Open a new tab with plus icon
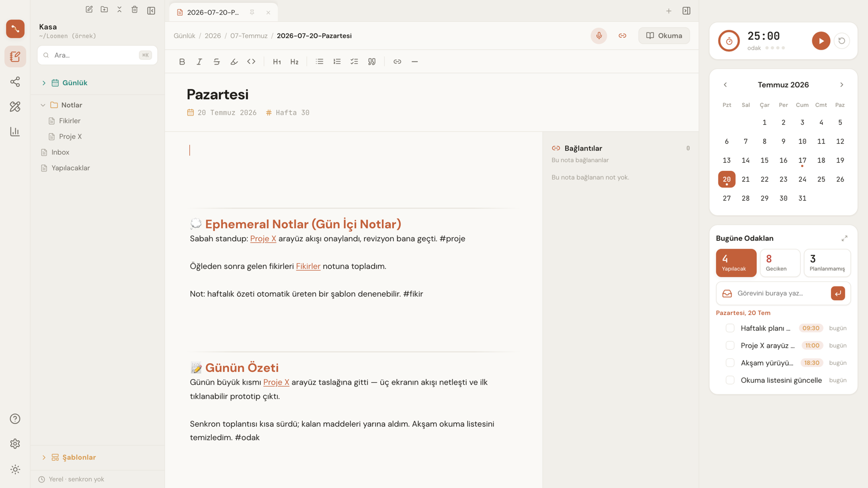Image resolution: width=868 pixels, height=488 pixels. pos(669,11)
